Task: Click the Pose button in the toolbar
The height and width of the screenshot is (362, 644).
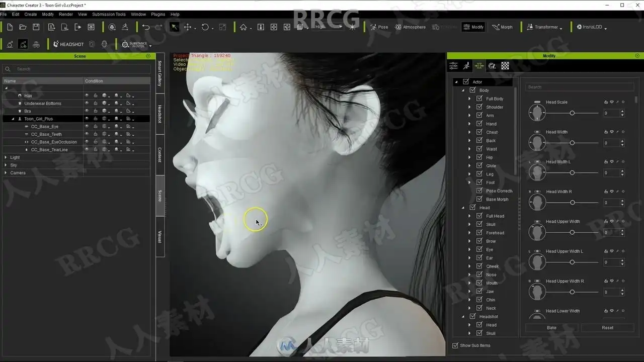Action: [379, 27]
